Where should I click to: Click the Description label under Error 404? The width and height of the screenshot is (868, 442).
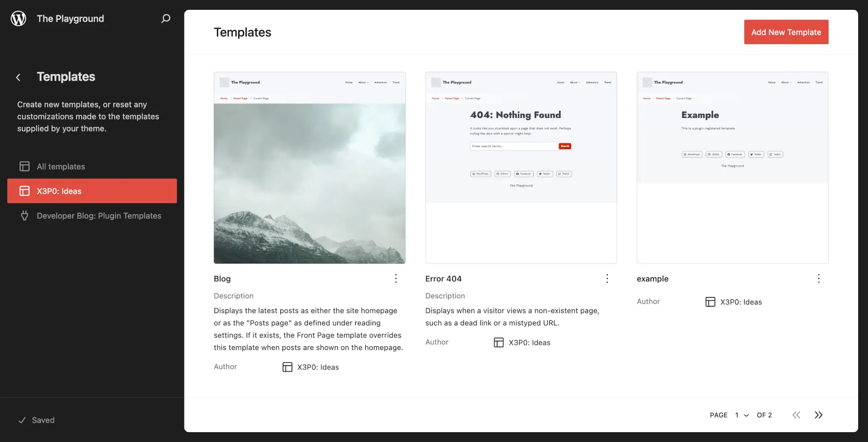445,296
